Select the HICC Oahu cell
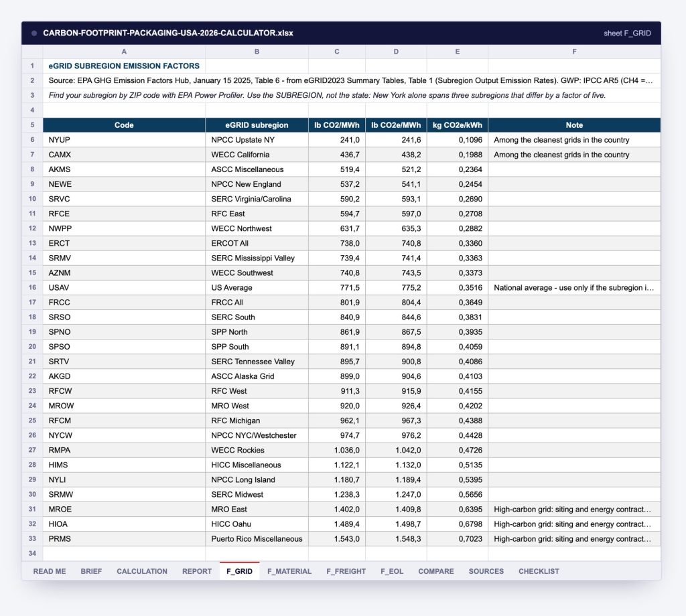This screenshot has height=616, width=686. 257,524
